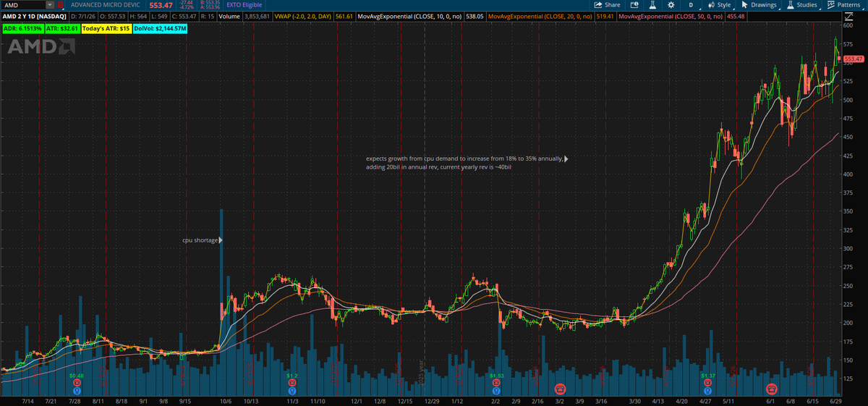Screen dimensions: 868x406
Task: Click the 'cpu shortage' chart note
Action: point(200,240)
